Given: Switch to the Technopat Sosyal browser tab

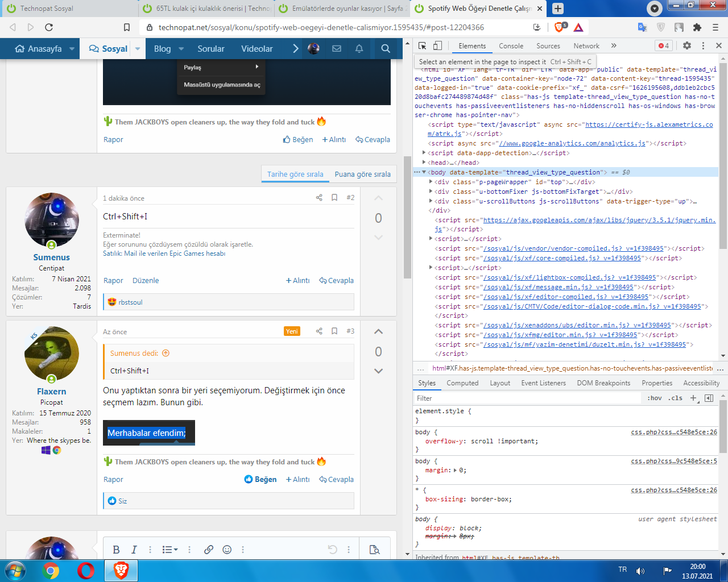Looking at the screenshot, I should 68,9.
